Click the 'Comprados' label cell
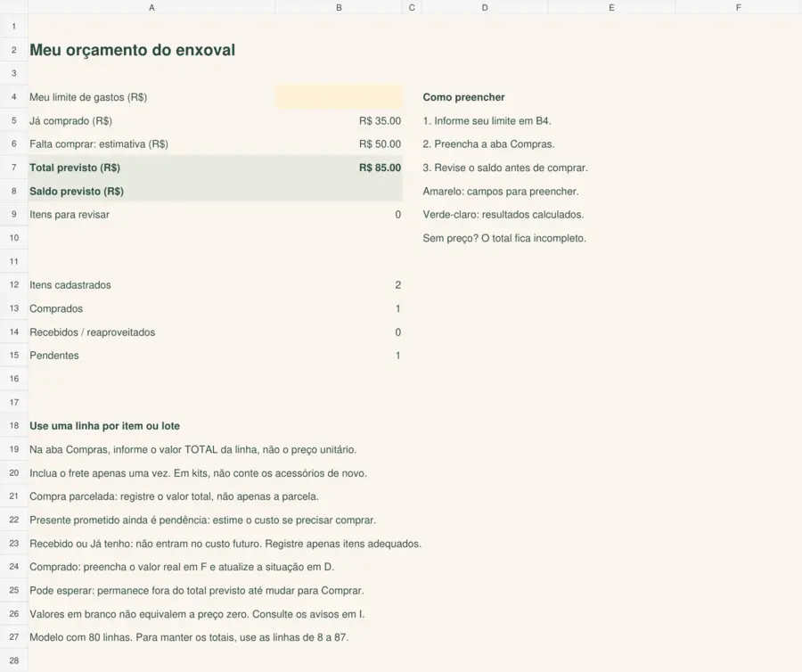Image resolution: width=802 pixels, height=672 pixels. pyautogui.click(x=56, y=308)
